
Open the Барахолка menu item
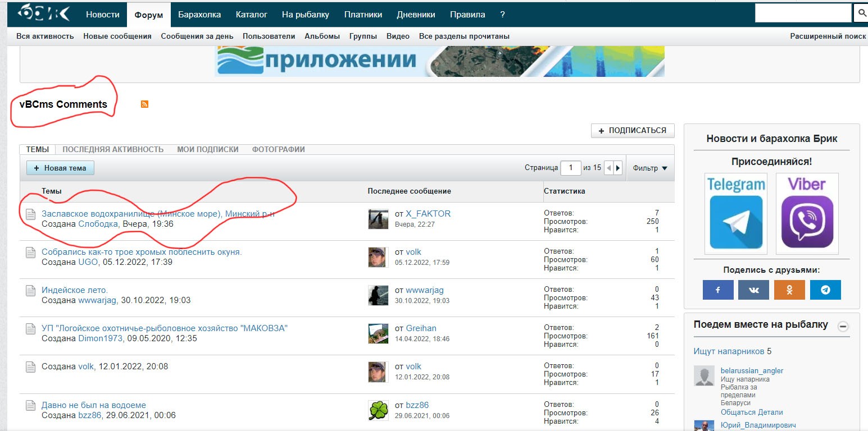click(x=199, y=15)
